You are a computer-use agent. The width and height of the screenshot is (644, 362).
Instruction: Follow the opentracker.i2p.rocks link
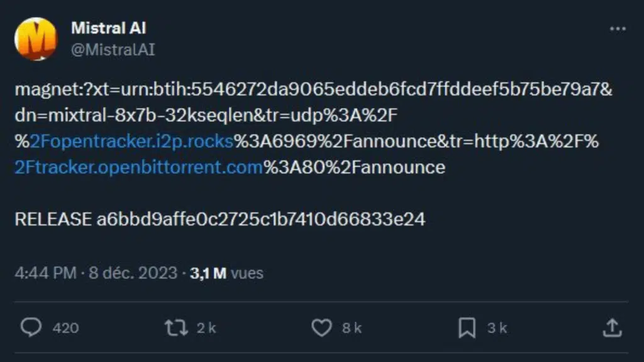click(x=131, y=141)
